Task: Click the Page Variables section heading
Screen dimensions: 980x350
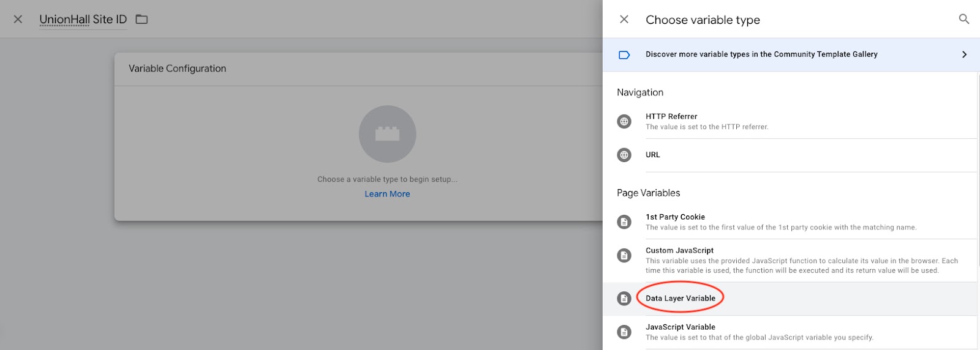Action: [x=648, y=193]
